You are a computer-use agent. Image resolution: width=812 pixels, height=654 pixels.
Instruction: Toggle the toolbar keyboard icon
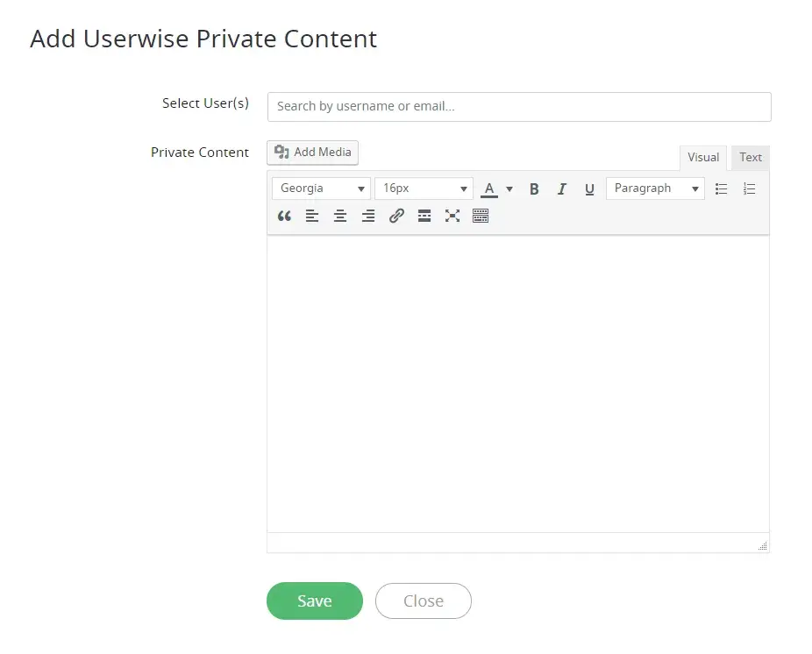click(481, 216)
